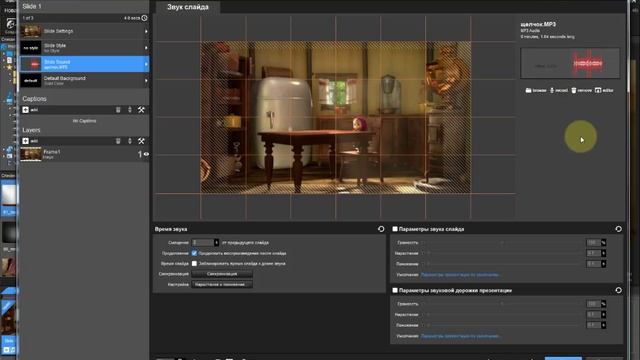This screenshot has height=360, width=640.
Task: Uncheck continue playback after slide checkbox
Action: pyautogui.click(x=194, y=253)
